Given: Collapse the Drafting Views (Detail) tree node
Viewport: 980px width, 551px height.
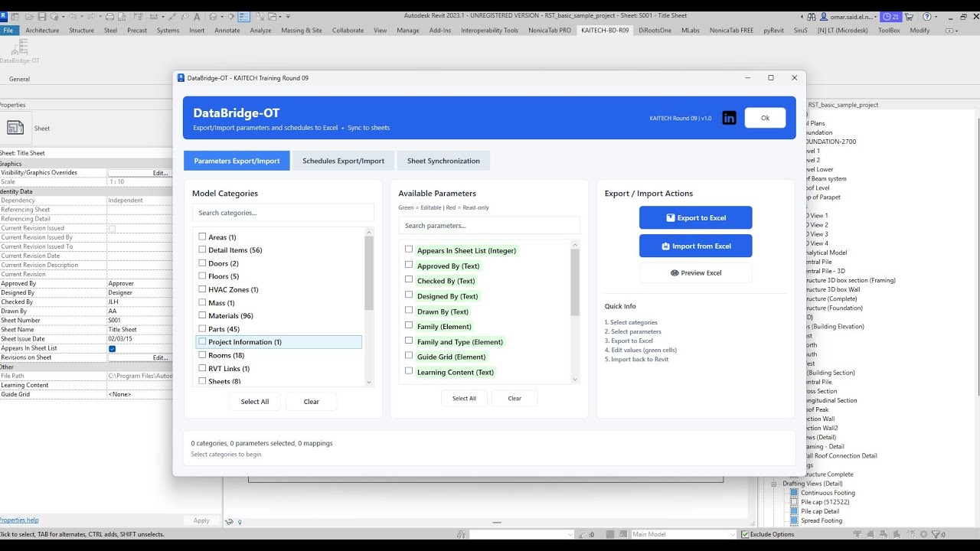Looking at the screenshot, I should point(773,484).
